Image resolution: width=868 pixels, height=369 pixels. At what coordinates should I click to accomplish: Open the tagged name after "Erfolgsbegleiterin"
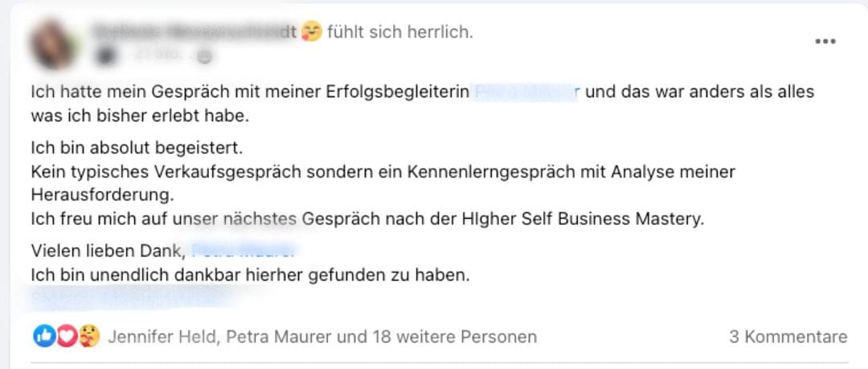click(527, 92)
